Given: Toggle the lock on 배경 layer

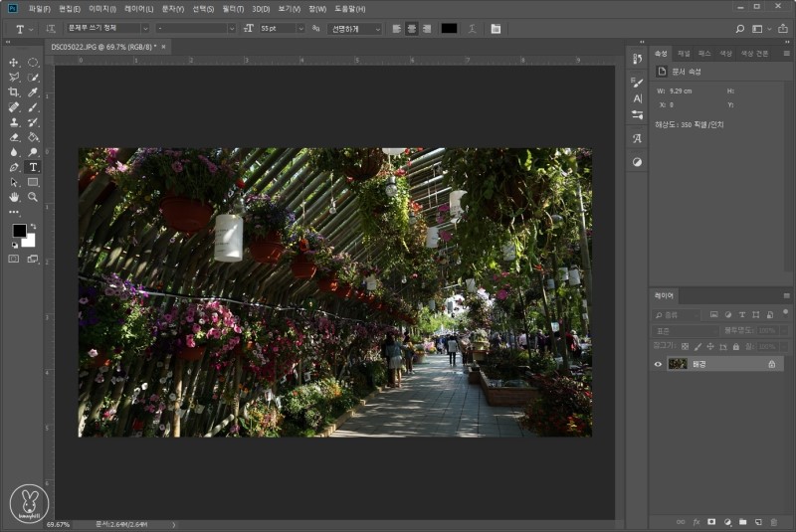Looking at the screenshot, I should point(772,364).
